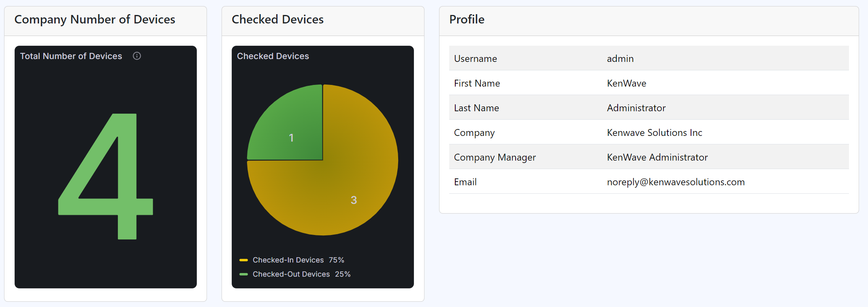
Task: Click the admin username value
Action: point(620,59)
